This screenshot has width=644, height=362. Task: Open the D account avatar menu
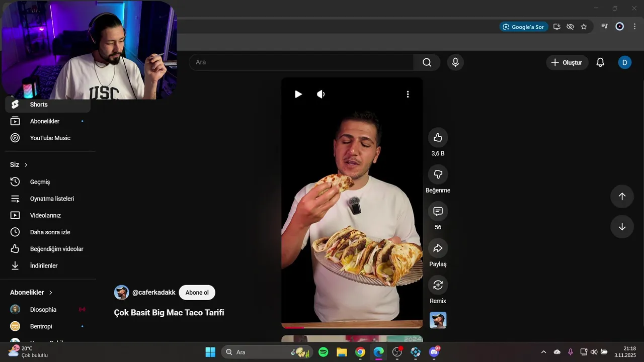pyautogui.click(x=624, y=62)
